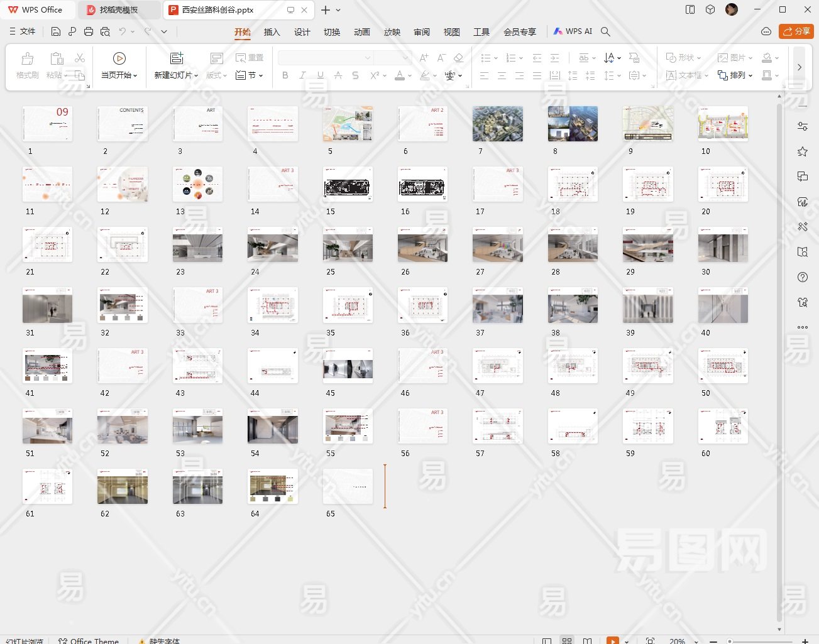819x644 pixels.
Task: Click the zoom slider handle in status bar
Action: click(730, 641)
